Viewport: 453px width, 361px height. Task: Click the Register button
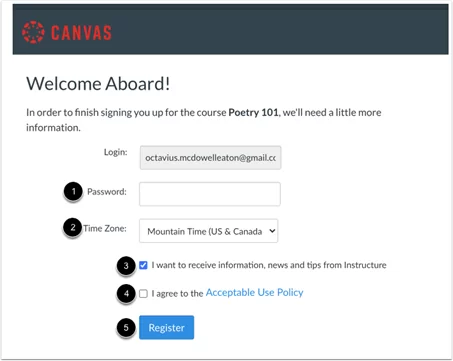[167, 327]
